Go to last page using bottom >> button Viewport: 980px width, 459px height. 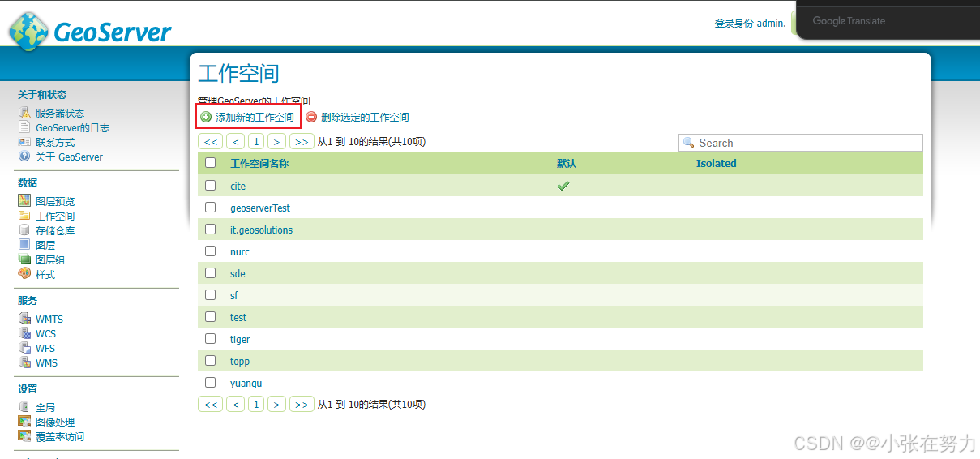click(302, 404)
